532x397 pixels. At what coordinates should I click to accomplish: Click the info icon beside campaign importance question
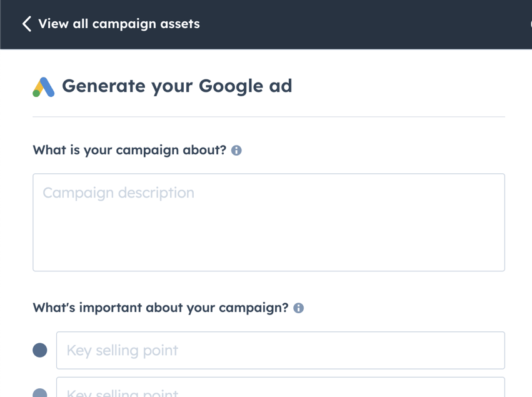299,307
